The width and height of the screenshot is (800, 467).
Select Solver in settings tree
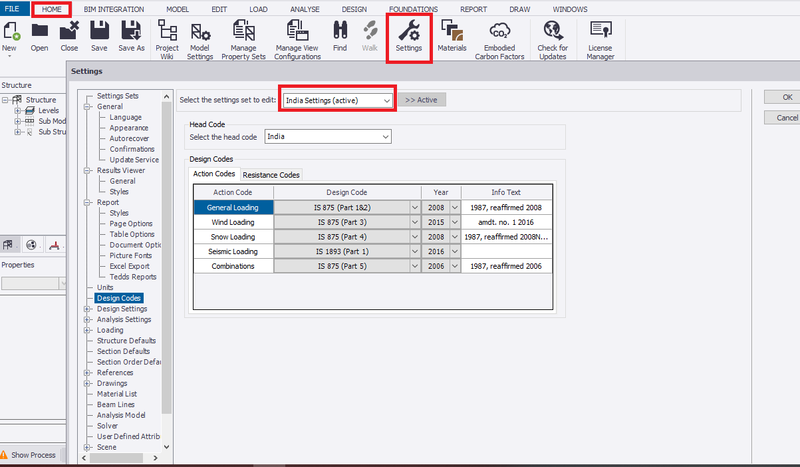pyautogui.click(x=107, y=426)
